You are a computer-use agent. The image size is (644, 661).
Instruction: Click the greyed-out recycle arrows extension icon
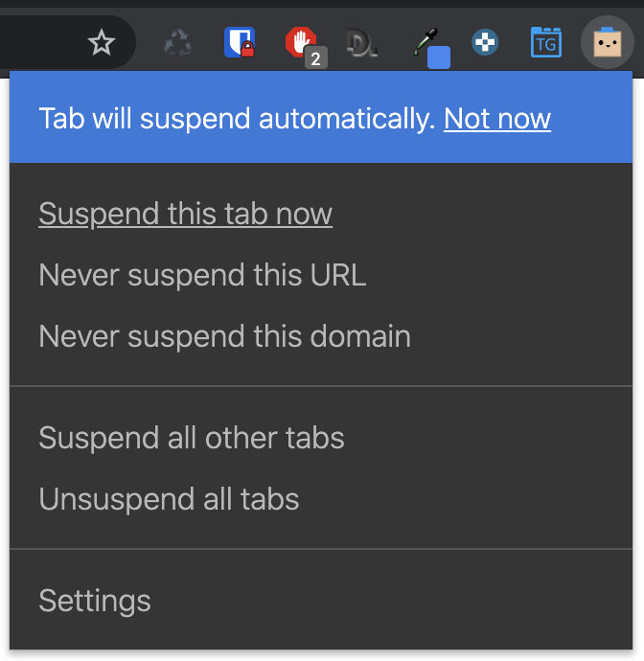coord(178,43)
